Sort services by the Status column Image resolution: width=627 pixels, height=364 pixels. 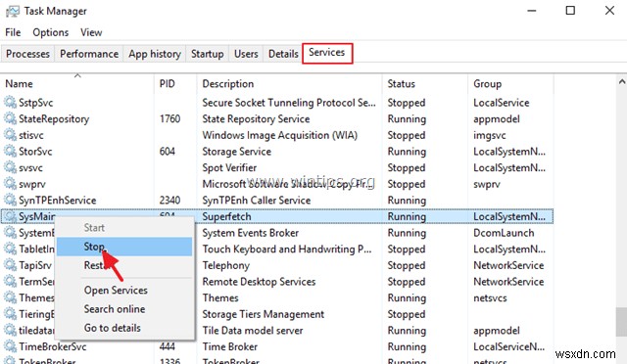pyautogui.click(x=425, y=83)
